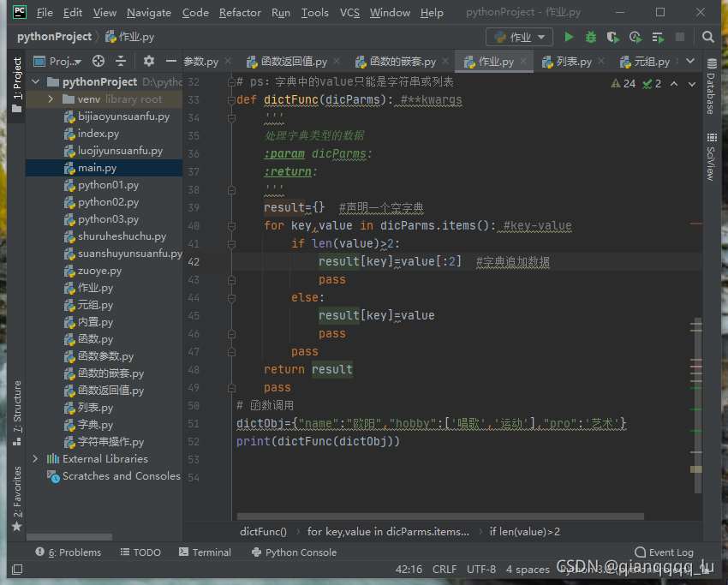
Task: Open the Event Log
Action: pyautogui.click(x=664, y=552)
